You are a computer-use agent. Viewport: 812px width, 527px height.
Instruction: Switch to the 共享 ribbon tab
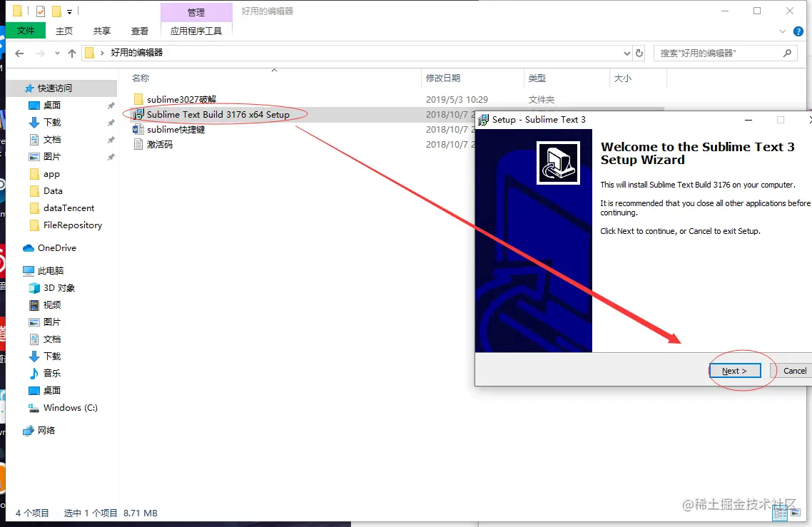pyautogui.click(x=102, y=31)
